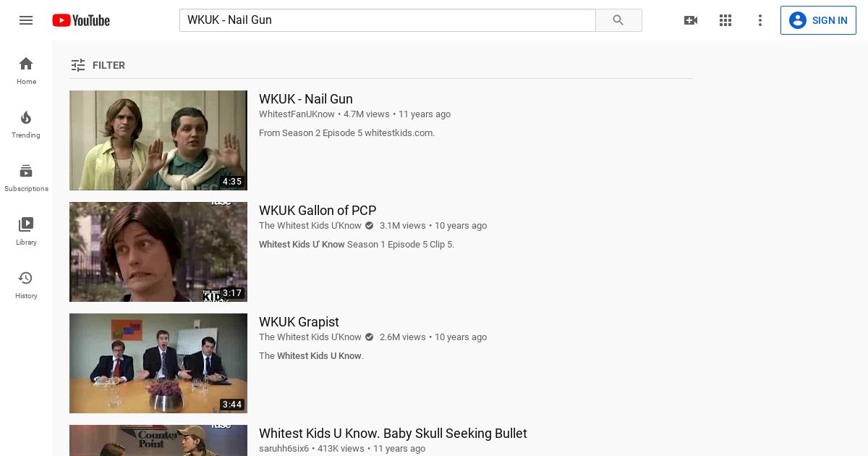The width and height of the screenshot is (868, 456).
Task: Click the 'WKUK - Nail Gun' title
Action: click(306, 99)
